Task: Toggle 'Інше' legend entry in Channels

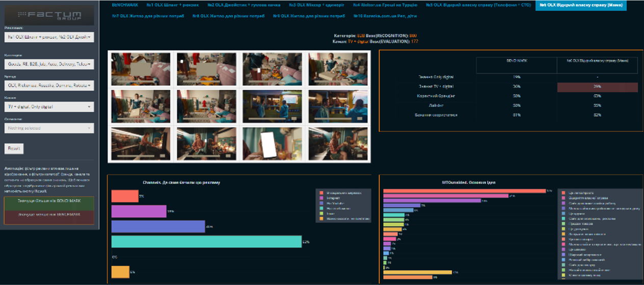Action: pos(327,213)
